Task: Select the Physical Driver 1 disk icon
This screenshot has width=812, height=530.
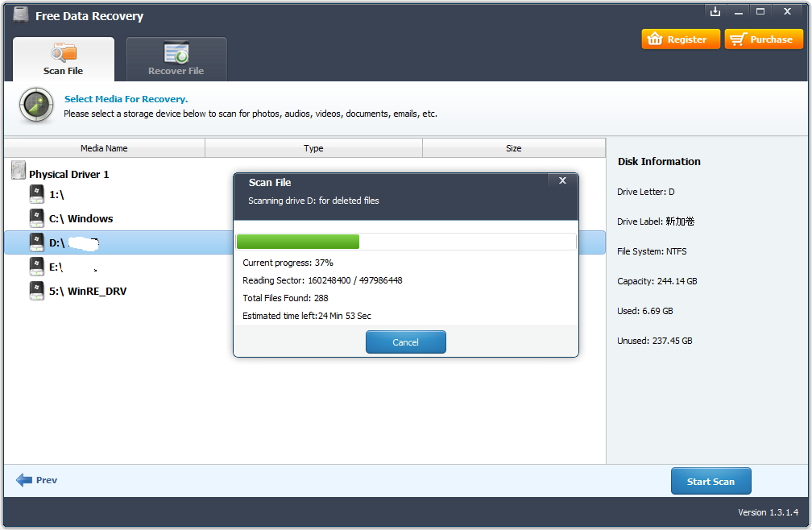Action: coord(19,170)
